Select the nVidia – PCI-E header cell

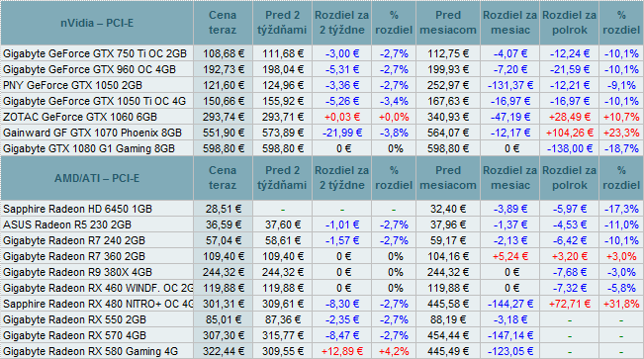click(x=97, y=23)
